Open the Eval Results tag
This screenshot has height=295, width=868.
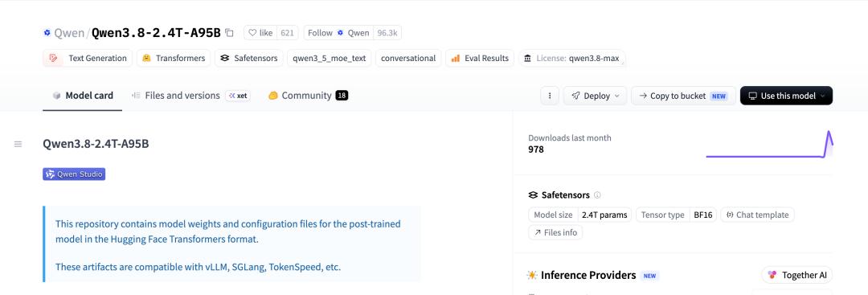coord(480,58)
